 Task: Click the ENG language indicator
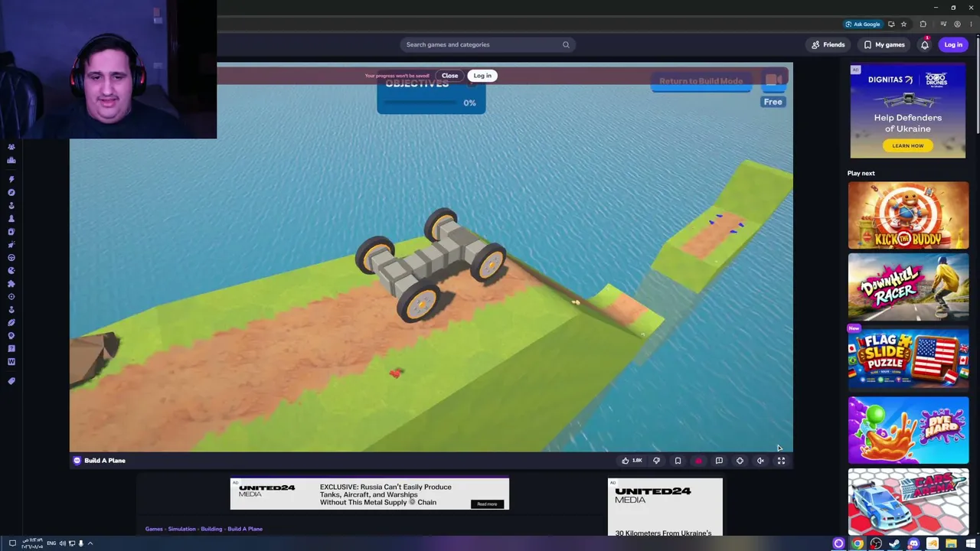pyautogui.click(x=51, y=543)
